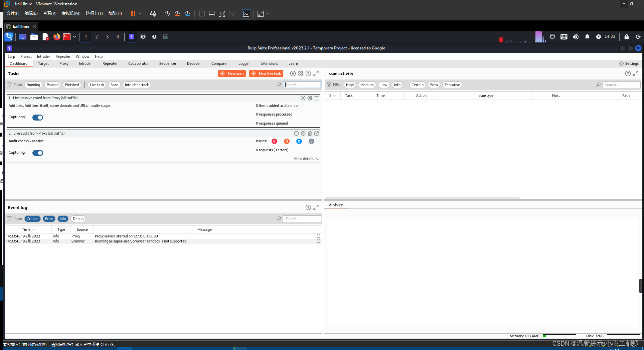Open Burp Settings button

pos(629,63)
